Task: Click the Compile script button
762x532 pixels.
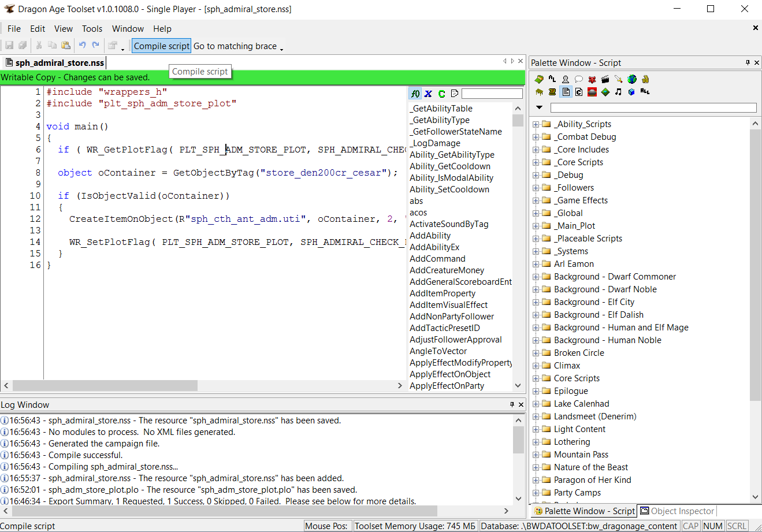Action: click(162, 46)
